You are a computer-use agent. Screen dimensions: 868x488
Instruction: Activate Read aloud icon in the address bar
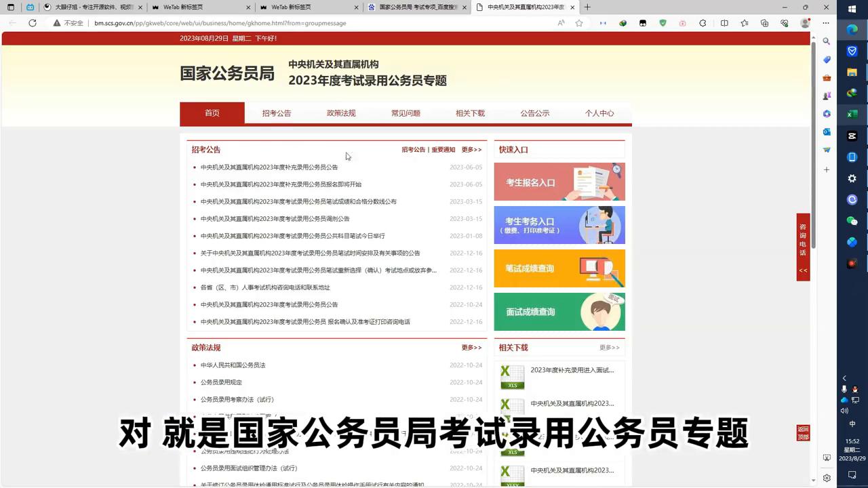[x=561, y=22]
